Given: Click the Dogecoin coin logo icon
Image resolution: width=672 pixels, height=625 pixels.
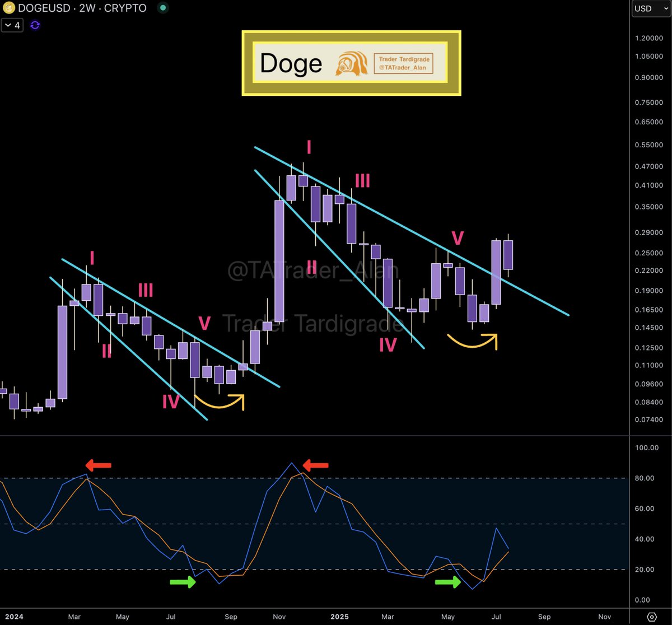Looking at the screenshot, I should click(x=8, y=8).
